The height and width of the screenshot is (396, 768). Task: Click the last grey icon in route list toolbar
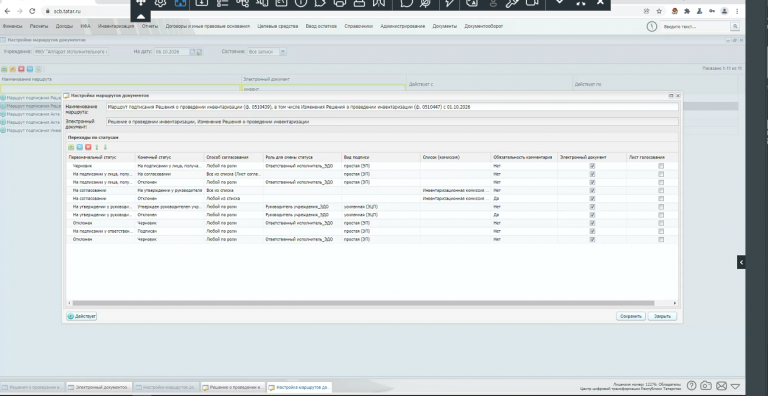pos(38,69)
